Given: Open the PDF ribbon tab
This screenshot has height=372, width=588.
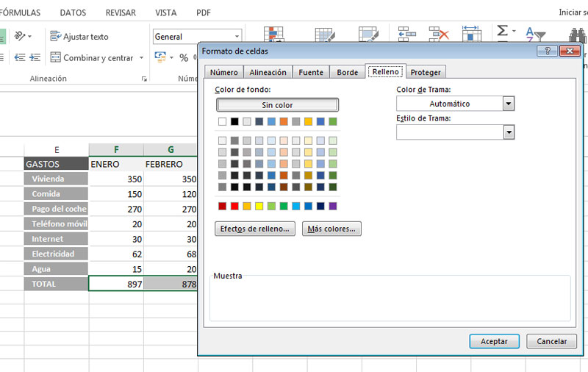Looking at the screenshot, I should coord(204,12).
